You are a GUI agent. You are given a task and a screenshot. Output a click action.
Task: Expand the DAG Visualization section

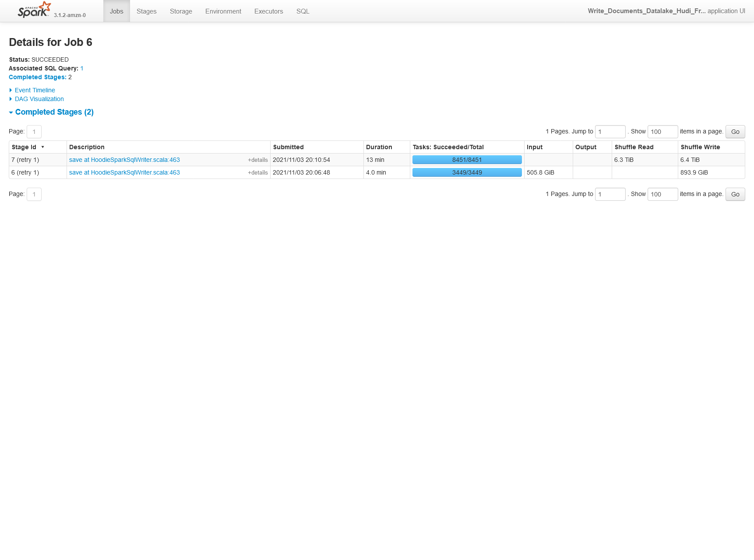click(39, 99)
